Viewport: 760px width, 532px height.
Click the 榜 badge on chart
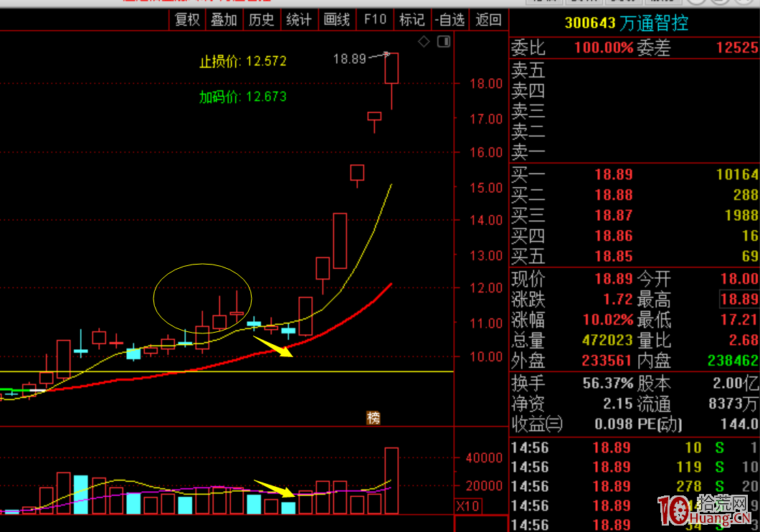[x=374, y=418]
